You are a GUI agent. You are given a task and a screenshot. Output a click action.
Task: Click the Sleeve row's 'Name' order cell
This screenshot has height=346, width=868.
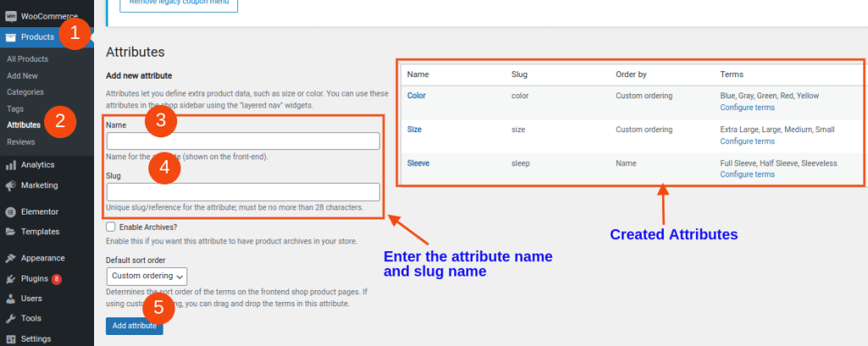click(626, 164)
